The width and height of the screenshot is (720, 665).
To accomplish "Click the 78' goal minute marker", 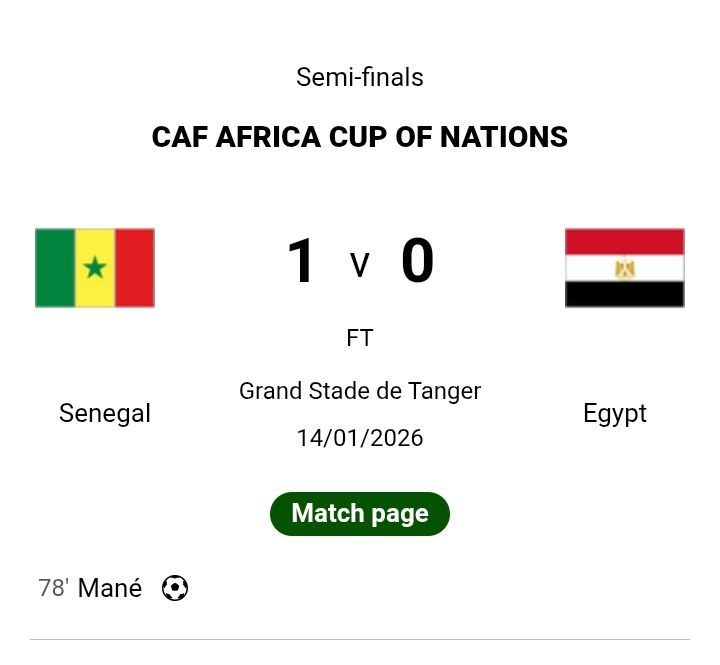I will point(53,589).
